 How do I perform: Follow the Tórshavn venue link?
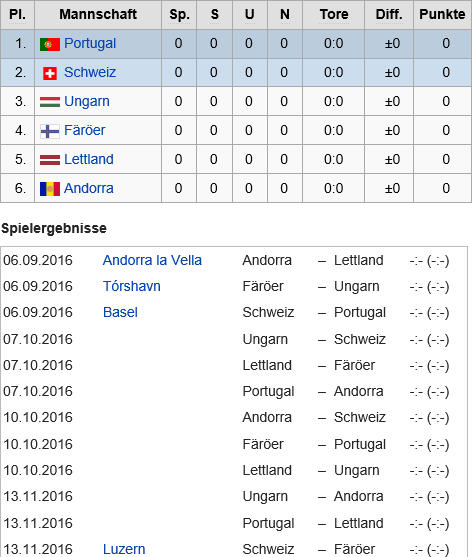coord(131,286)
